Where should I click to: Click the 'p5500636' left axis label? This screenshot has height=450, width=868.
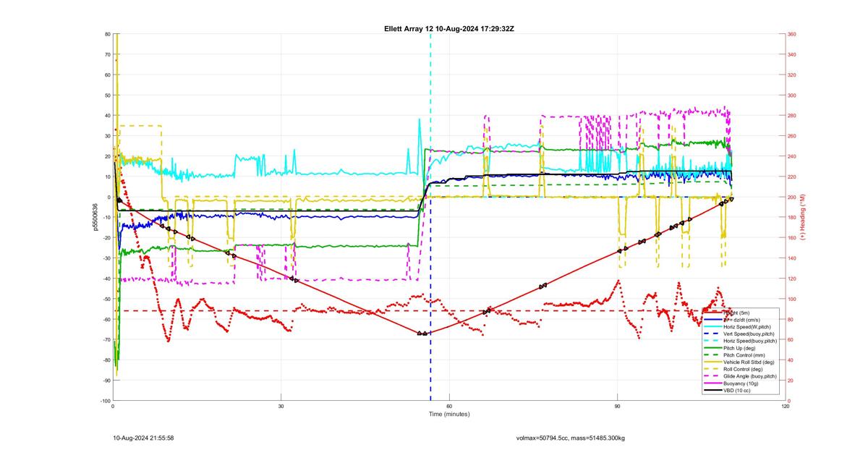coord(94,217)
